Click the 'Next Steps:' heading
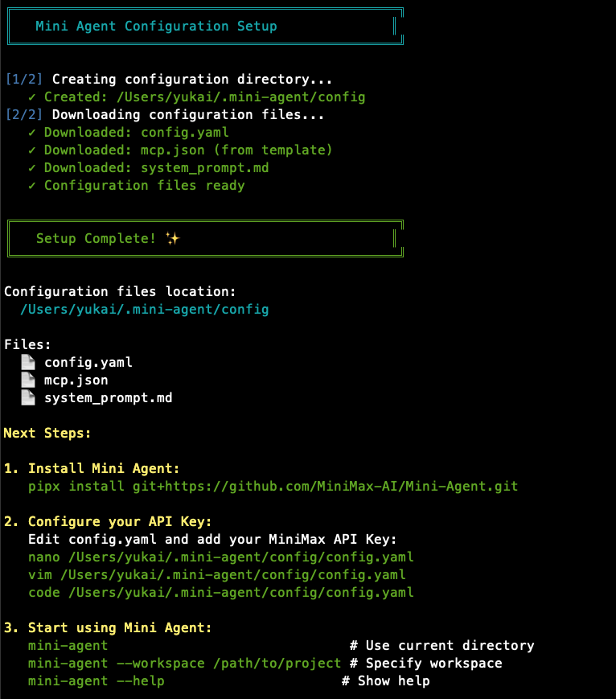 coord(47,433)
